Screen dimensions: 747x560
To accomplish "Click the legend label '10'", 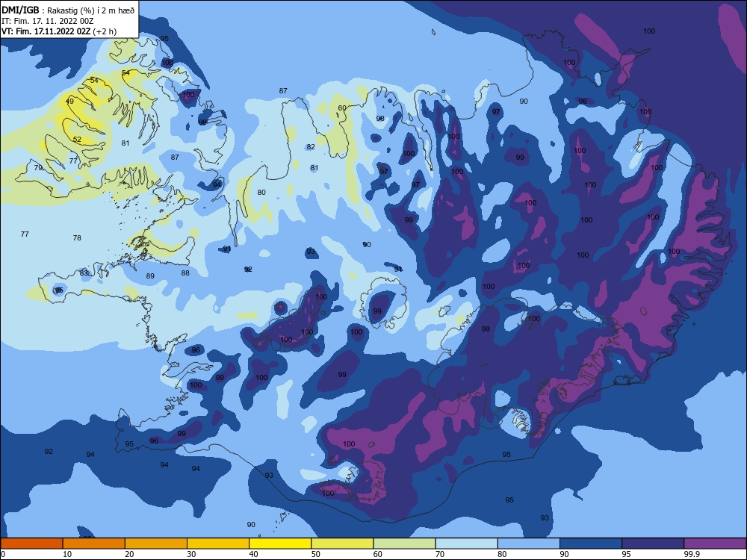I will click(67, 554).
